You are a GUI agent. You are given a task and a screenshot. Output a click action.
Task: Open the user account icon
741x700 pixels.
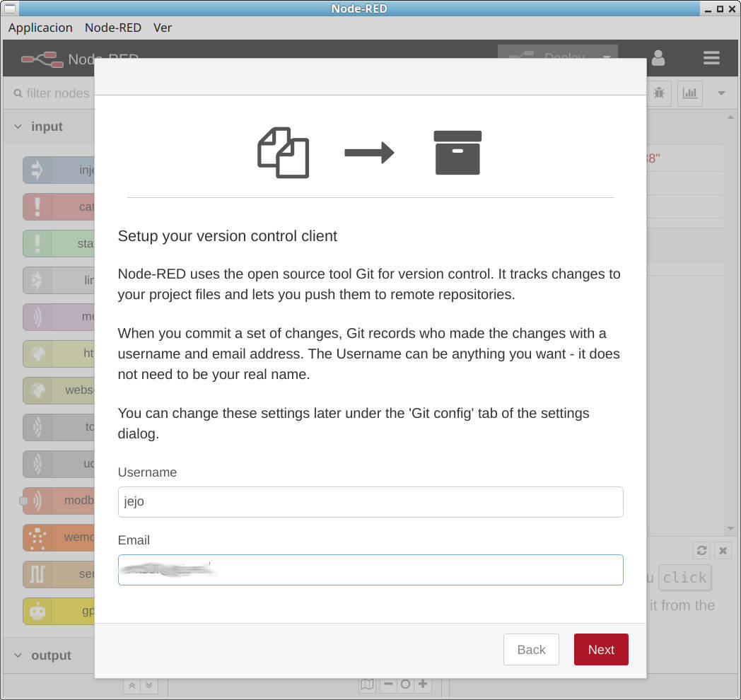pos(658,58)
